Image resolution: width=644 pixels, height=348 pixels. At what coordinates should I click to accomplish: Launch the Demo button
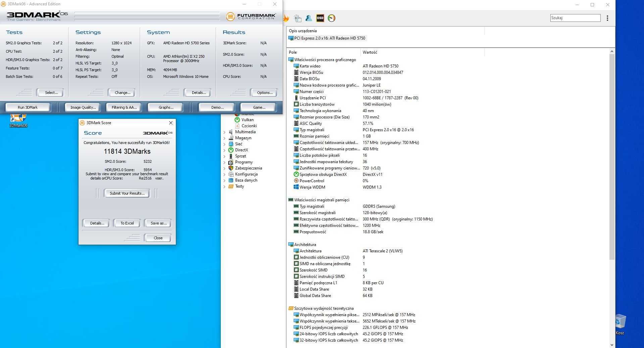217,107
